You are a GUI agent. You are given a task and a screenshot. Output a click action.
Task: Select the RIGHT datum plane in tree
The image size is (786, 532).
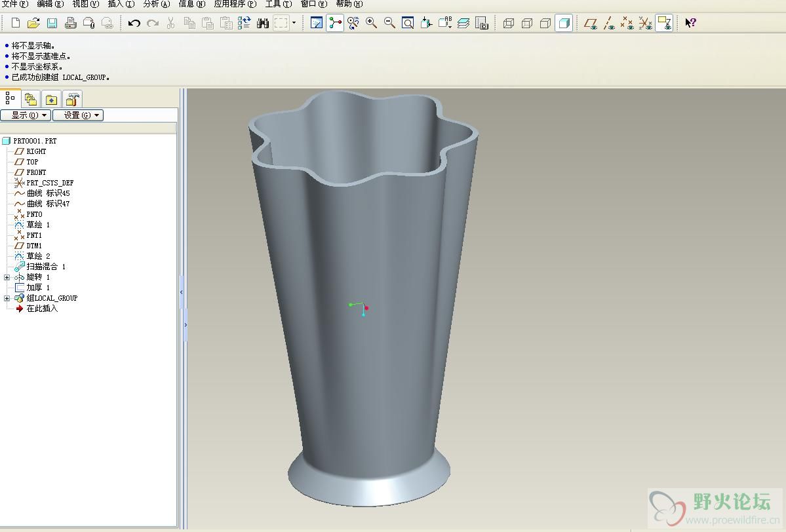pyautogui.click(x=36, y=151)
